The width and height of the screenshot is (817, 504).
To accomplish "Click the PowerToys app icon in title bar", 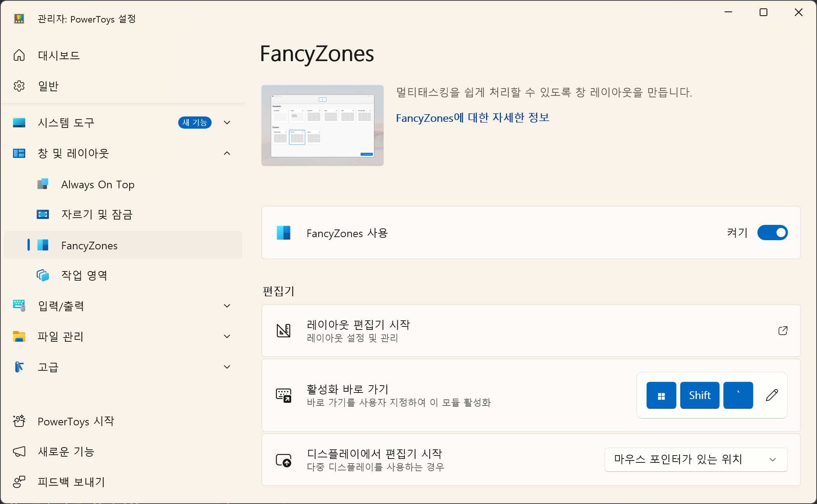I will (19, 19).
